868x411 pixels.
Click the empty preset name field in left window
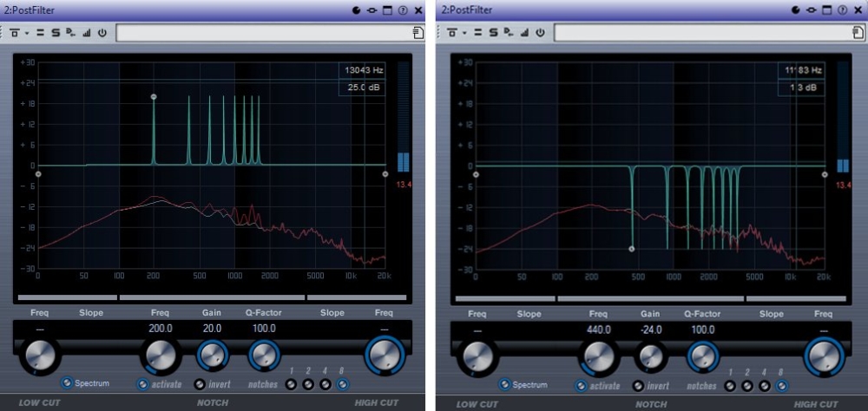(x=264, y=33)
